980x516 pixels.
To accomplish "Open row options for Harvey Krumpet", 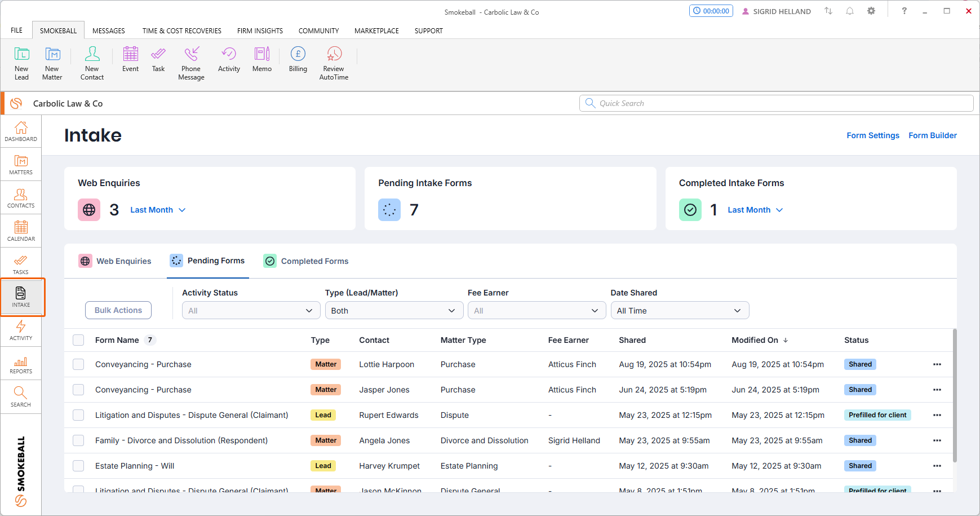I will point(937,466).
